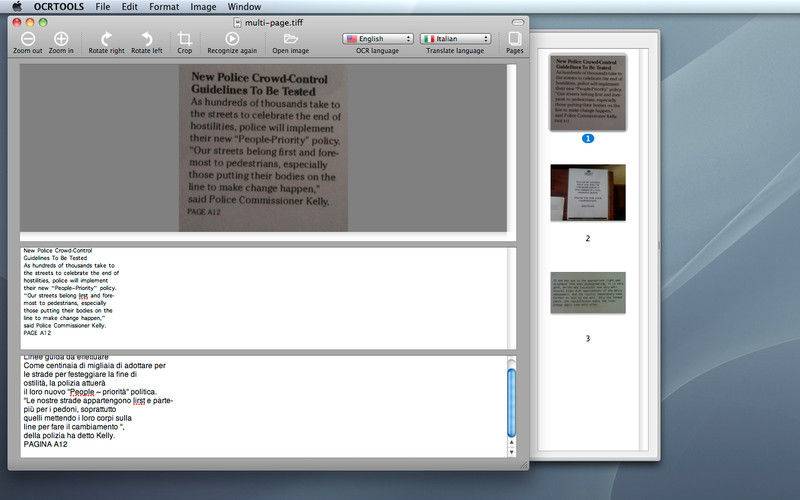Rotate the image left
The height and width of the screenshot is (500, 800).
coord(146,39)
